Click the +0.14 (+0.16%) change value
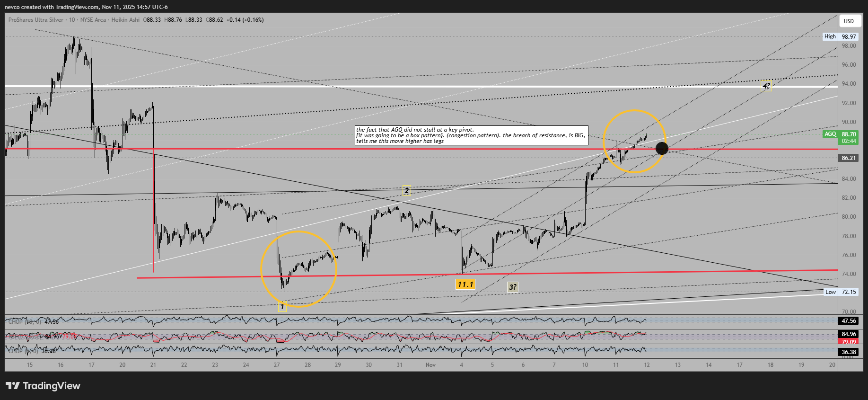 coord(245,20)
